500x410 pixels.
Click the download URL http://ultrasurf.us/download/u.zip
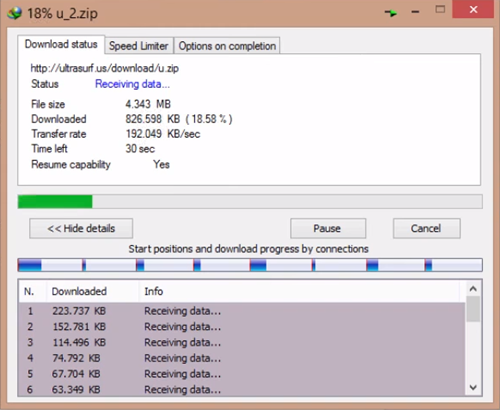point(105,68)
